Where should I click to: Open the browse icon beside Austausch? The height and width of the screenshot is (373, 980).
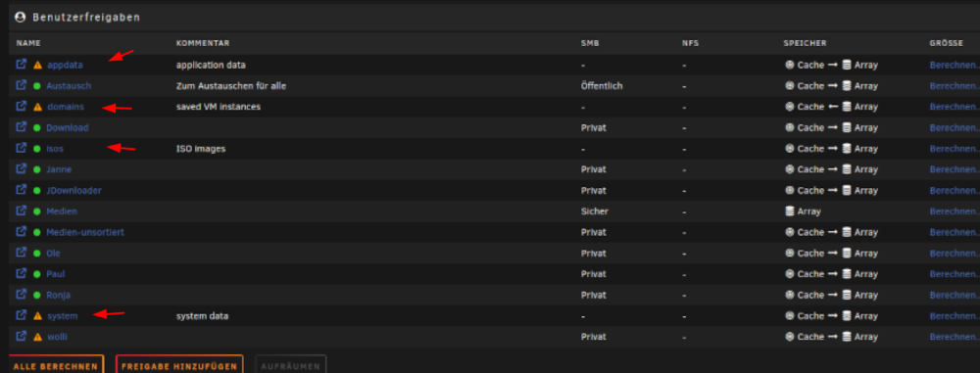click(x=22, y=85)
